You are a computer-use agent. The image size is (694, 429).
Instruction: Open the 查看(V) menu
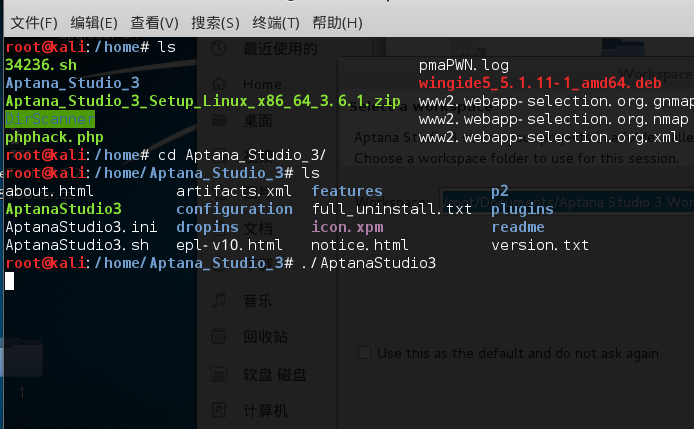point(154,23)
